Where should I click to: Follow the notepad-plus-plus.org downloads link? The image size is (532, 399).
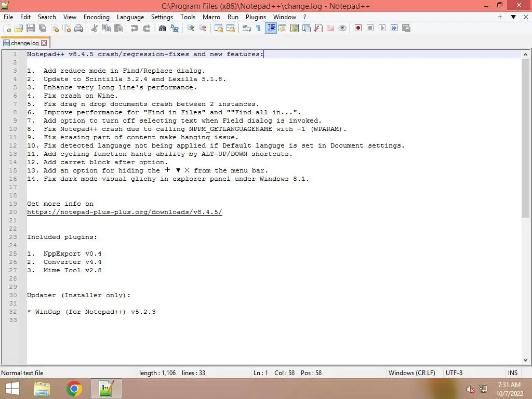[125, 212]
